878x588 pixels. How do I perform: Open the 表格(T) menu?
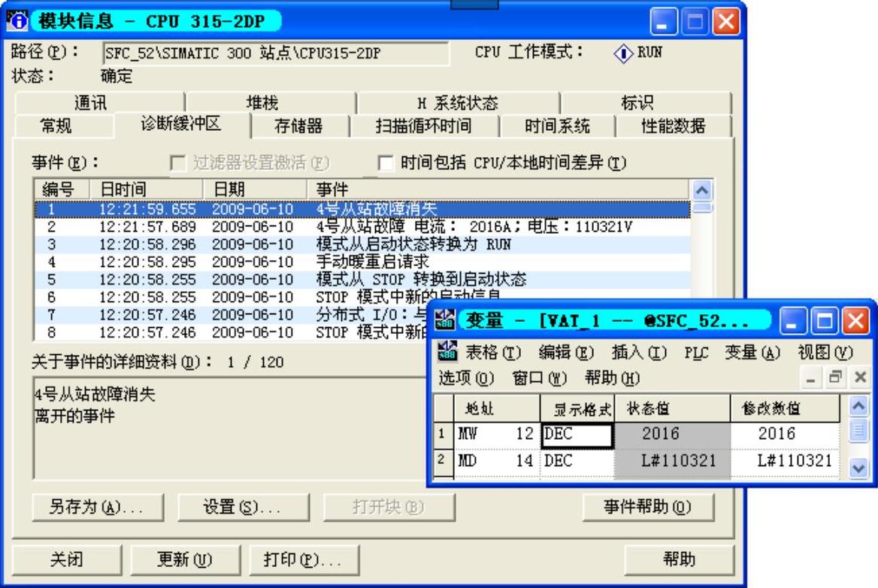[493, 352]
